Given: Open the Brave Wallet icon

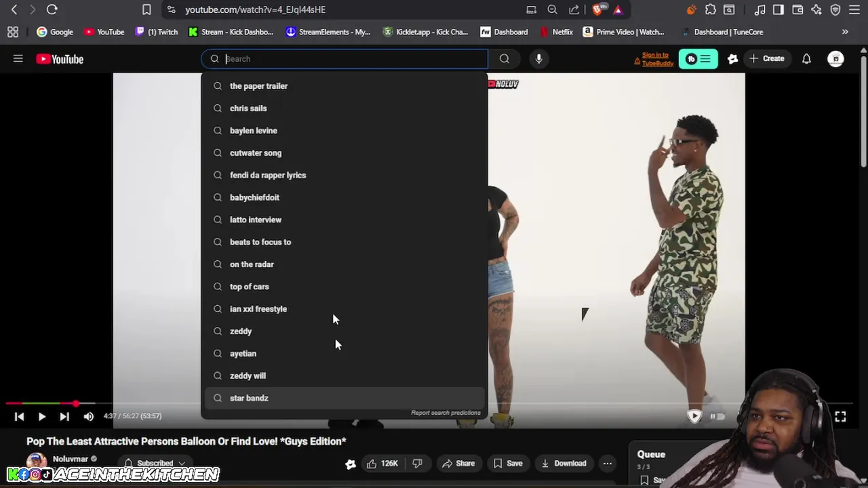Looking at the screenshot, I should pos(797,9).
